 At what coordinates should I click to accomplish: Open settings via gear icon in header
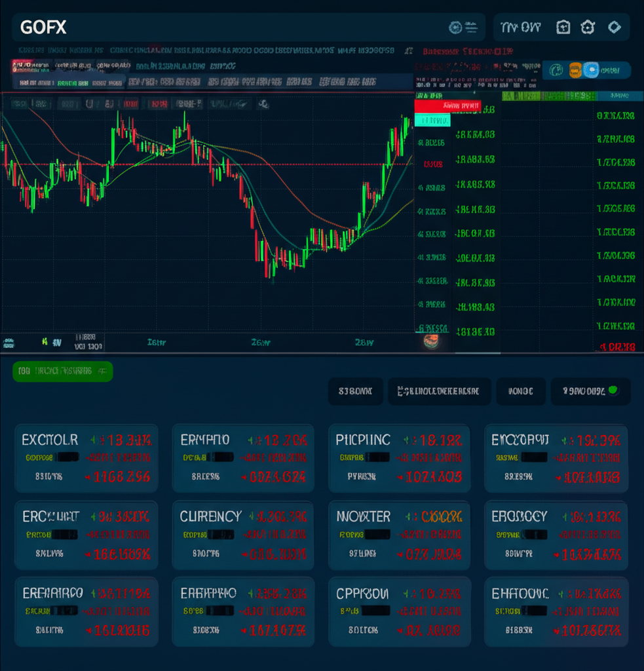[x=588, y=27]
